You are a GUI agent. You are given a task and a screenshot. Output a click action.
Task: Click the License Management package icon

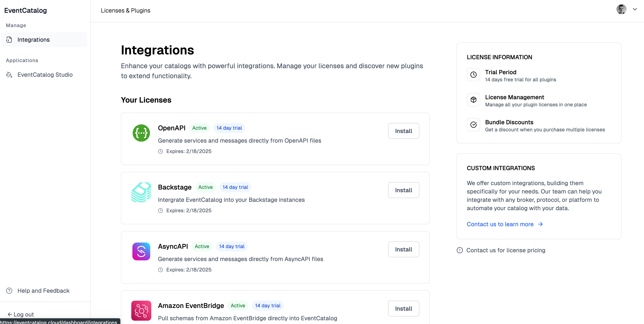(x=473, y=99)
